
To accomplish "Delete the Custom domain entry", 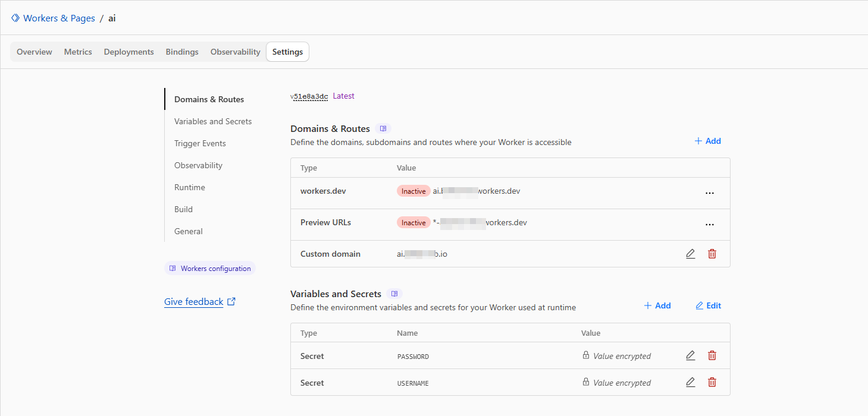I will 712,254.
